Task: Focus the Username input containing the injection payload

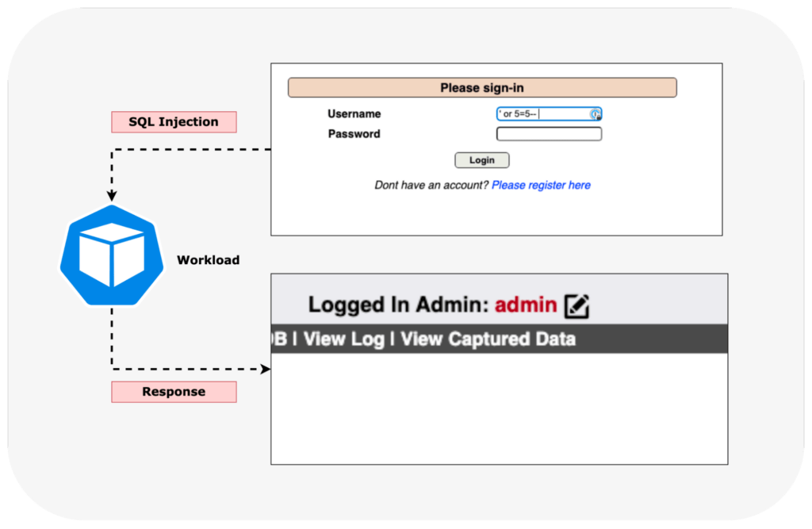Action: pyautogui.click(x=543, y=113)
